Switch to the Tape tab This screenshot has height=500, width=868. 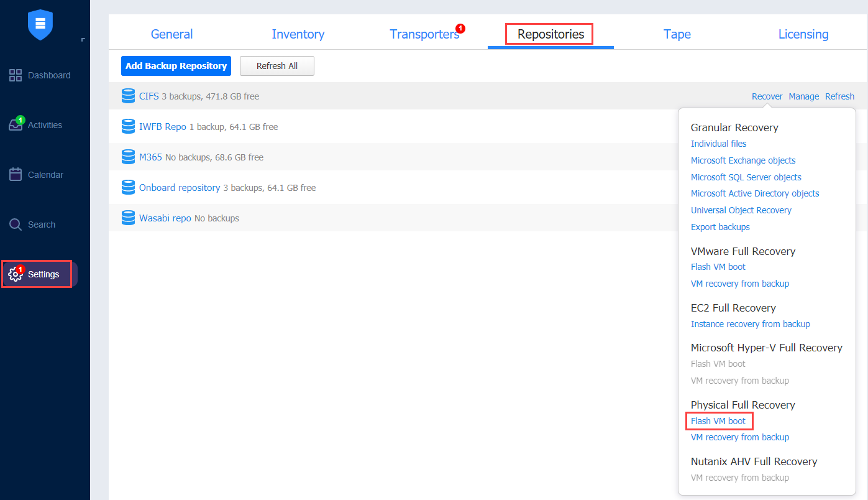[677, 34]
